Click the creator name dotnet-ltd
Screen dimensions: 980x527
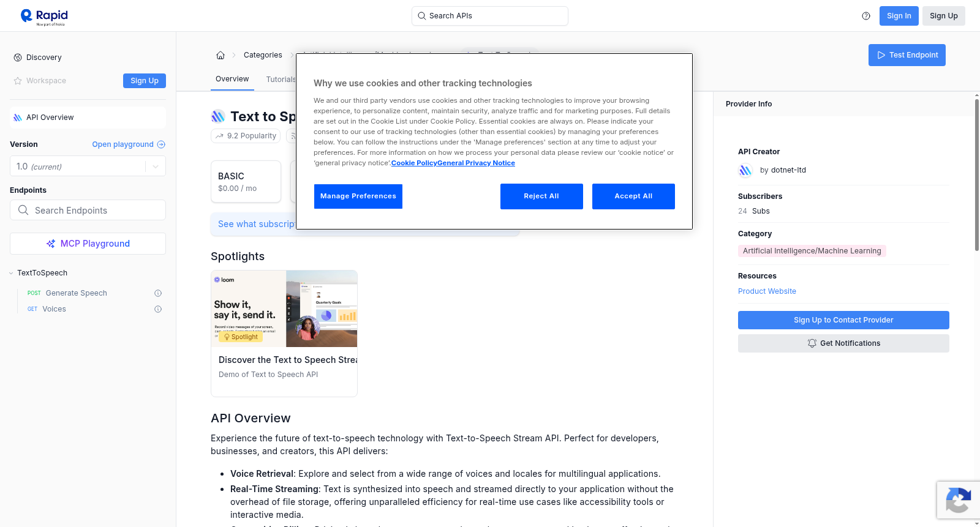[x=788, y=170]
